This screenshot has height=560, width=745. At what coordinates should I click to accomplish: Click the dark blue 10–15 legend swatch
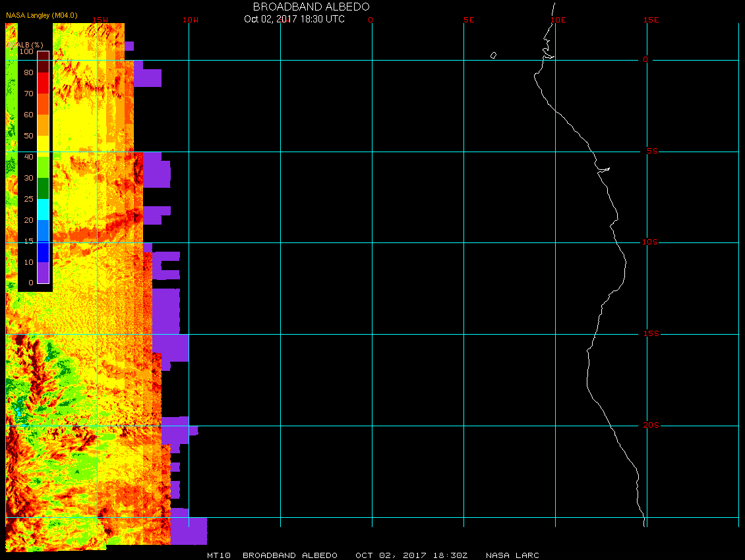tap(43, 252)
